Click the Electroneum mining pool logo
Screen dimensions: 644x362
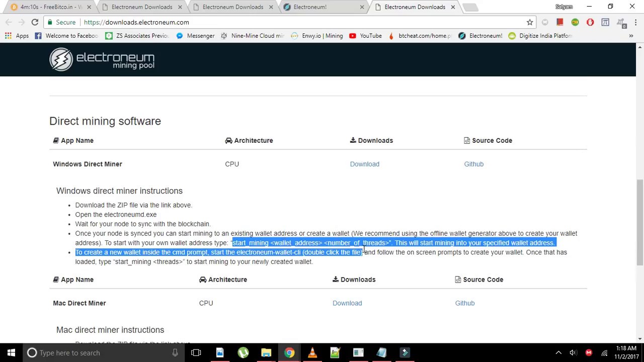point(102,59)
